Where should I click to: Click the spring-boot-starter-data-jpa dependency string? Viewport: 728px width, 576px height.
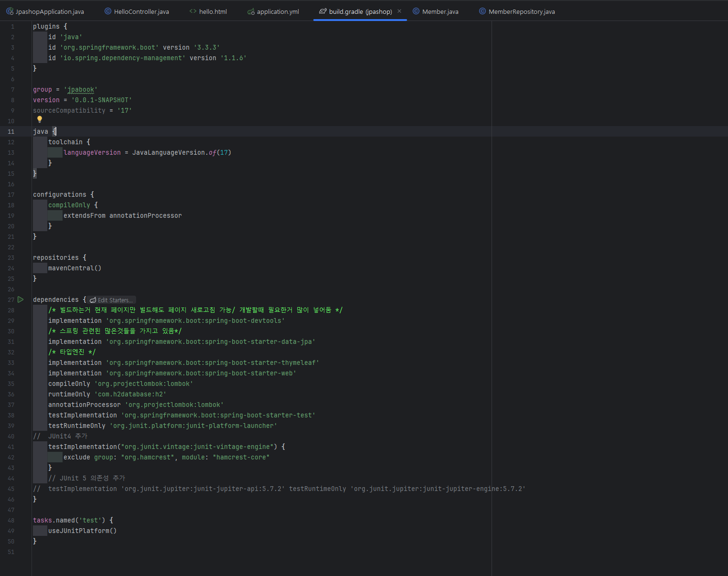211,341
